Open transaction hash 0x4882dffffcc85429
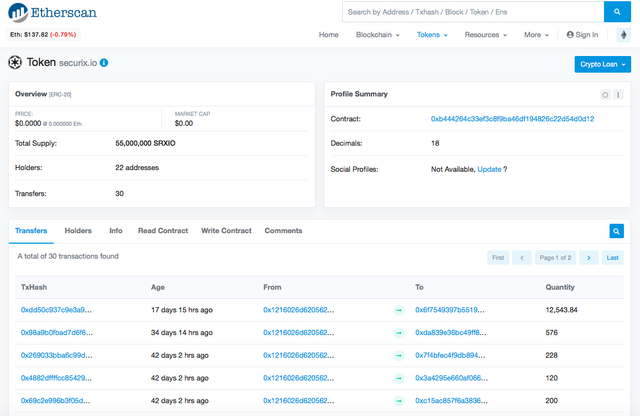Image resolution: width=640 pixels, height=416 pixels. pyautogui.click(x=56, y=378)
